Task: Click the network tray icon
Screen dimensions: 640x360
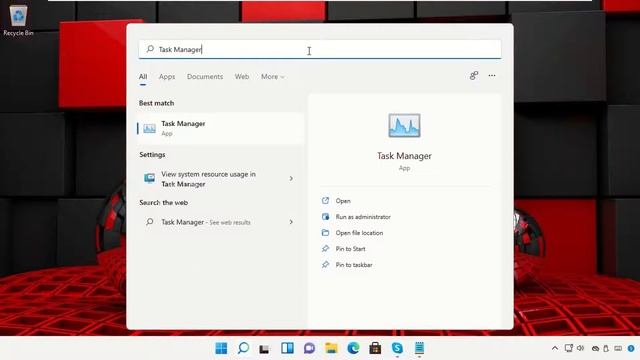Action: pos(569,348)
